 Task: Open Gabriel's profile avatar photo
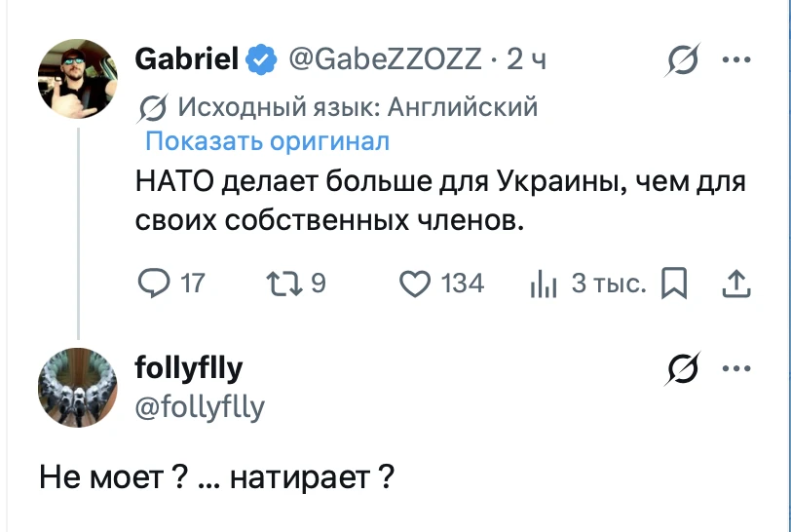[78, 79]
